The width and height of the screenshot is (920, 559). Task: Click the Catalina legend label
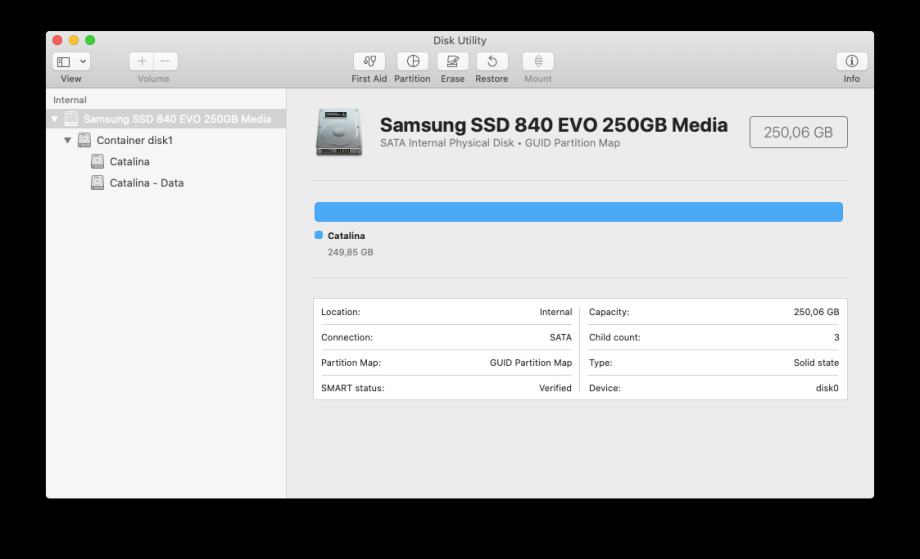coord(346,236)
